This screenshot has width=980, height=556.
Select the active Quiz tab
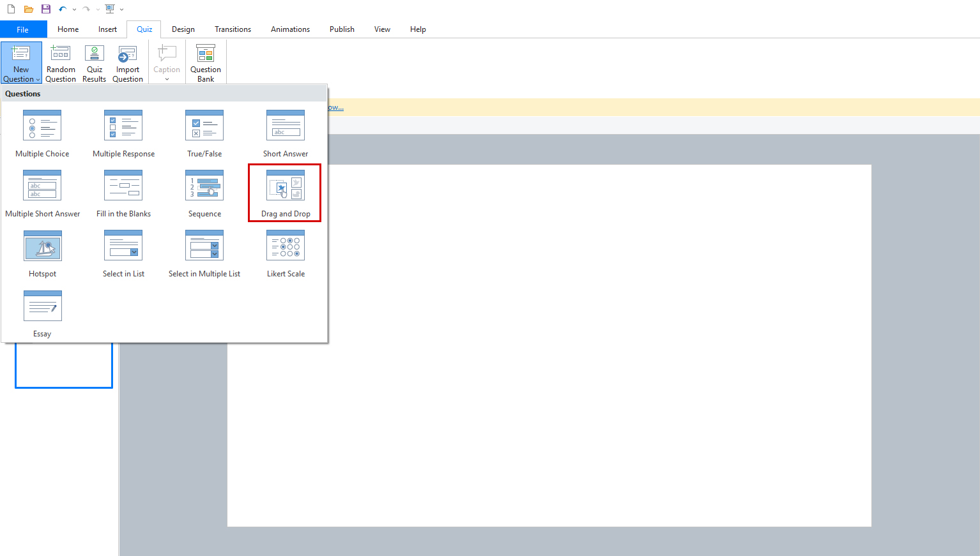144,29
